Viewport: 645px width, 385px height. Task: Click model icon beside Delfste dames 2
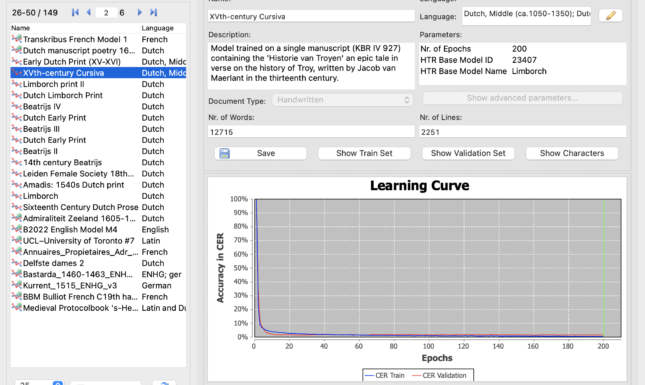[16, 263]
